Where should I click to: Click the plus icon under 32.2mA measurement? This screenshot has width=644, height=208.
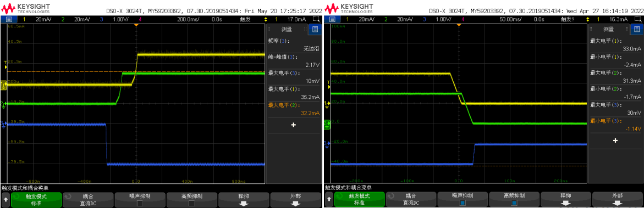293,125
